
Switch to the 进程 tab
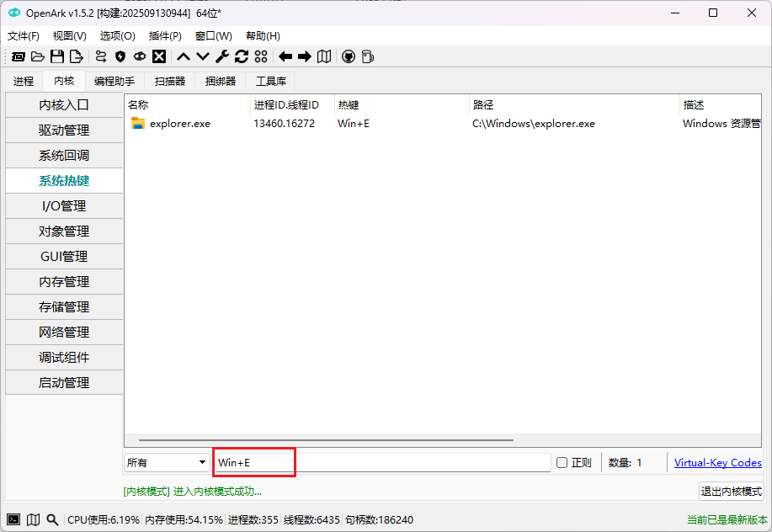pos(24,81)
